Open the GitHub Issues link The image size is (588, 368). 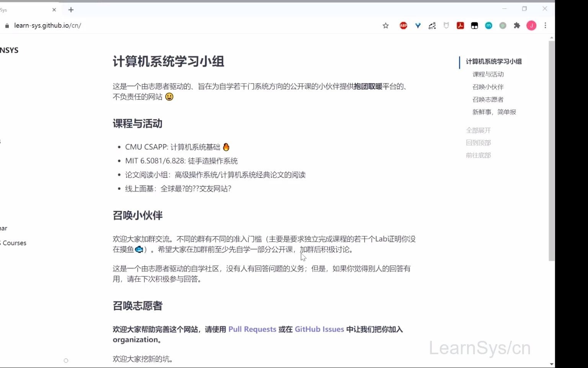pos(319,329)
